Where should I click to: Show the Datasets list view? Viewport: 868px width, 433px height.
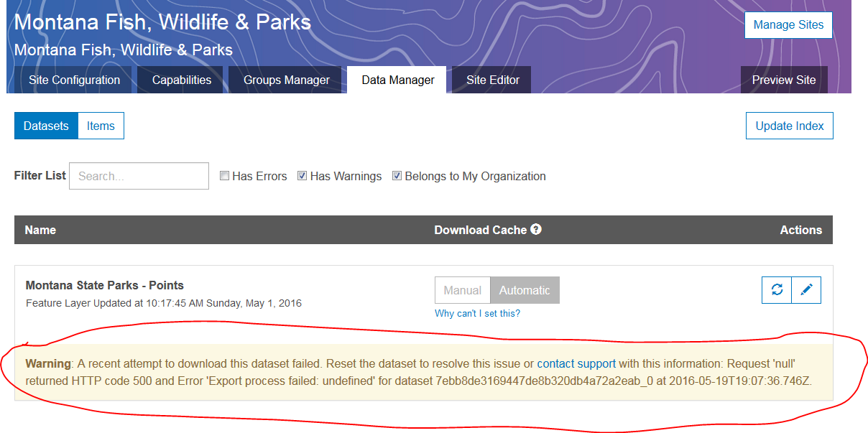click(46, 126)
